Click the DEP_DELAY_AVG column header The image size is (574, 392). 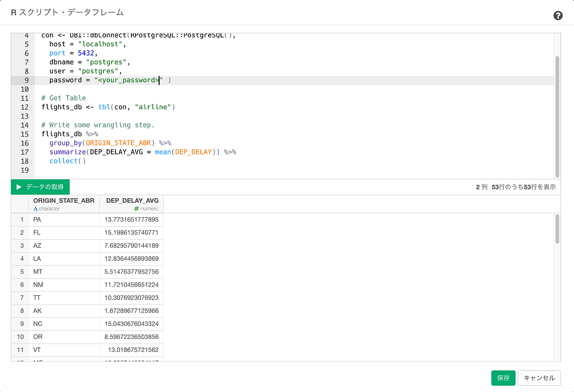click(x=132, y=204)
